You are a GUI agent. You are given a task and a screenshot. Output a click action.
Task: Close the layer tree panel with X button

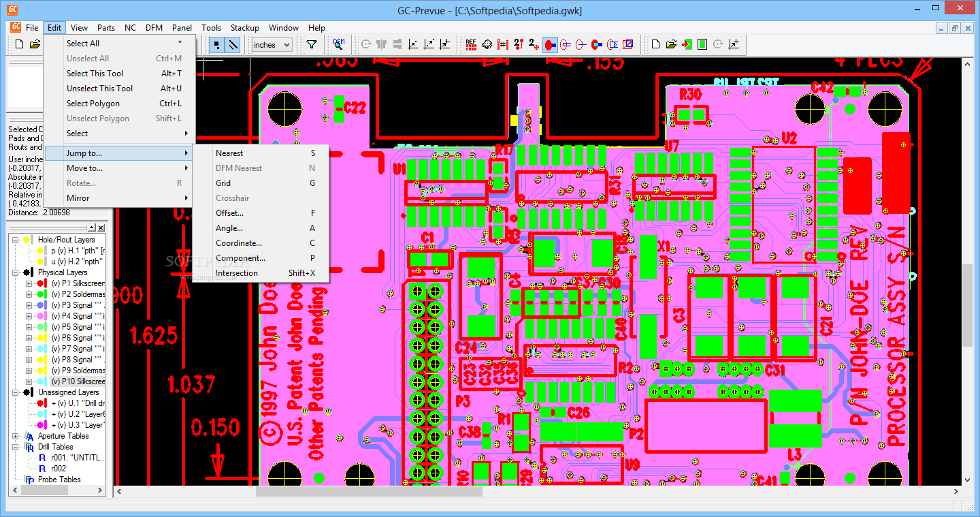coord(101,228)
